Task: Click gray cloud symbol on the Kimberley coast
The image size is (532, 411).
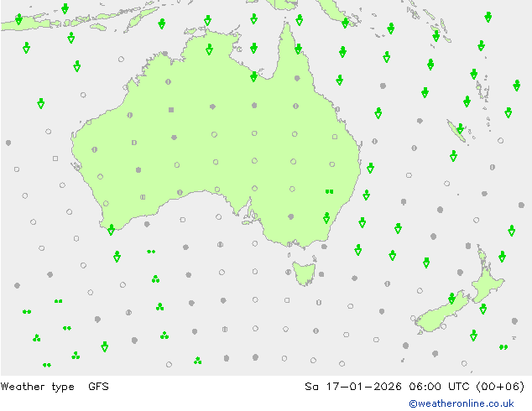Action: [165, 54]
